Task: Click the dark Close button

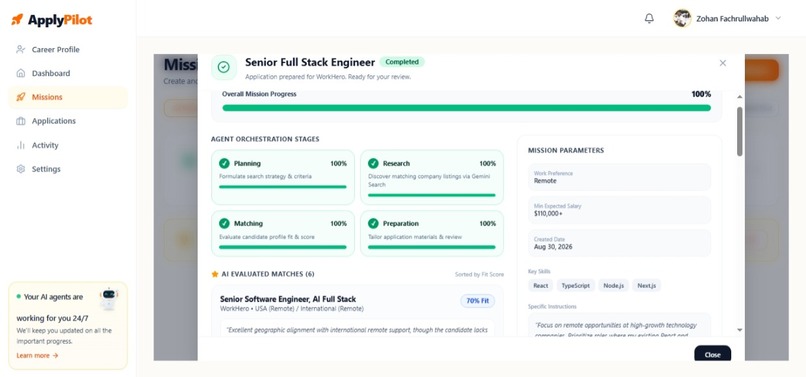Action: [x=712, y=354]
